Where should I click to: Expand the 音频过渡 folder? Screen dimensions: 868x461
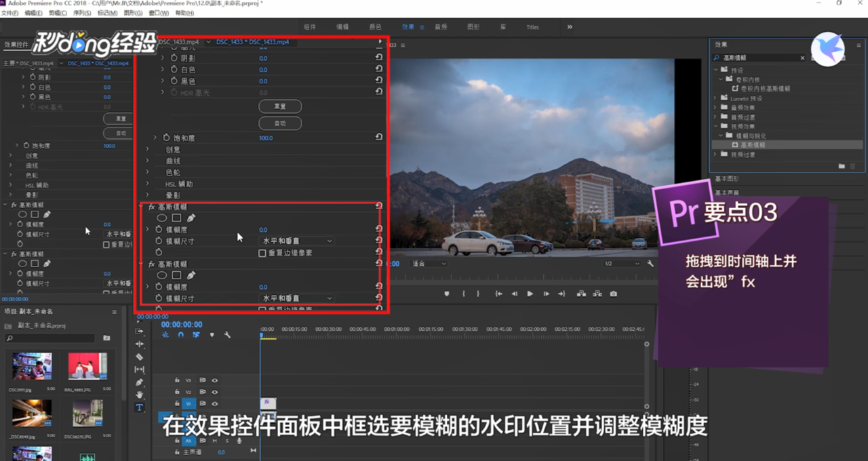(x=715, y=117)
